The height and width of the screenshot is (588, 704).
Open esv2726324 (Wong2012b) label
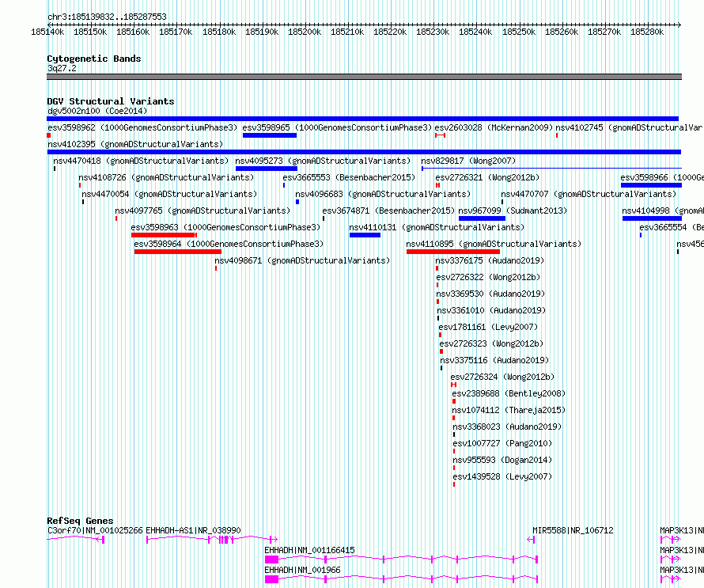pos(502,377)
